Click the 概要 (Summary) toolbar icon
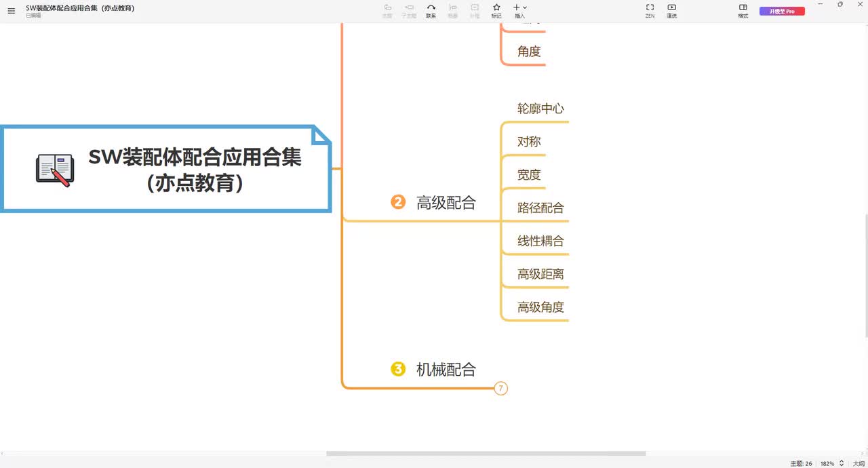This screenshot has width=868, height=468. (452, 10)
